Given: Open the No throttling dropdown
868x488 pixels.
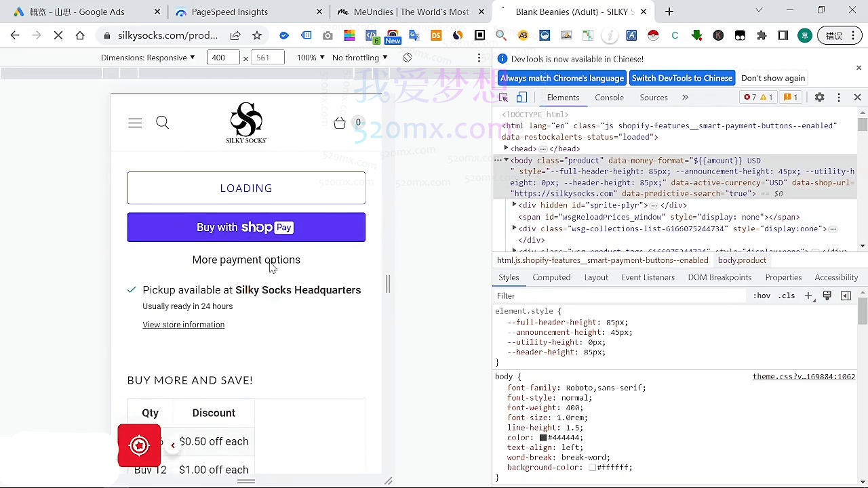Looking at the screenshot, I should pyautogui.click(x=359, y=58).
